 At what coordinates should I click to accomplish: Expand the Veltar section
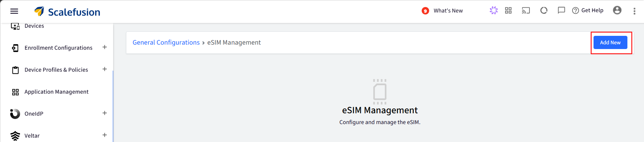[x=105, y=135]
